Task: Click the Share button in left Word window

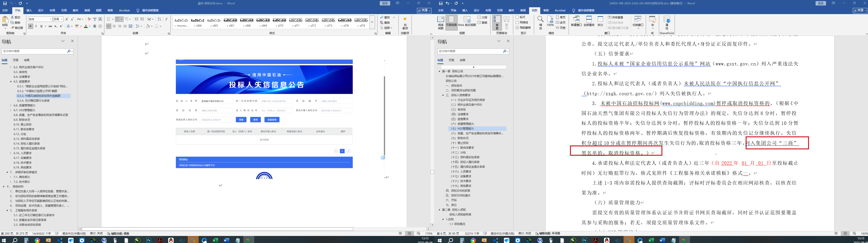Action: point(424,10)
